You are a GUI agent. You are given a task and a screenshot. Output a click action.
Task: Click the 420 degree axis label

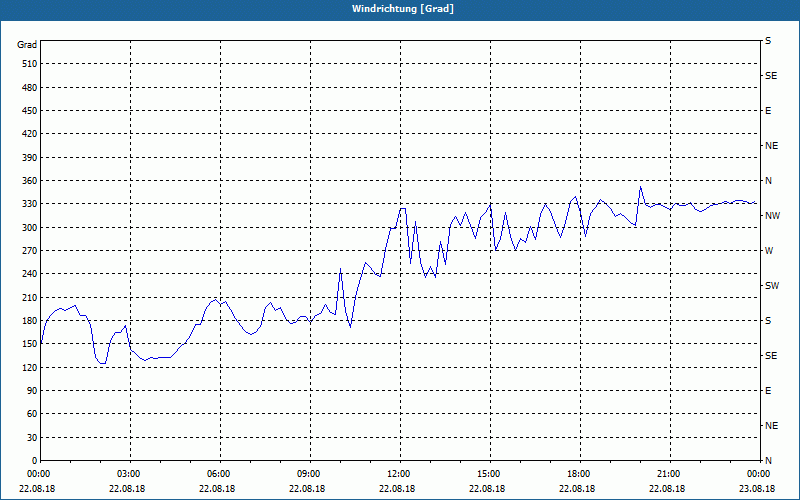click(x=30, y=134)
